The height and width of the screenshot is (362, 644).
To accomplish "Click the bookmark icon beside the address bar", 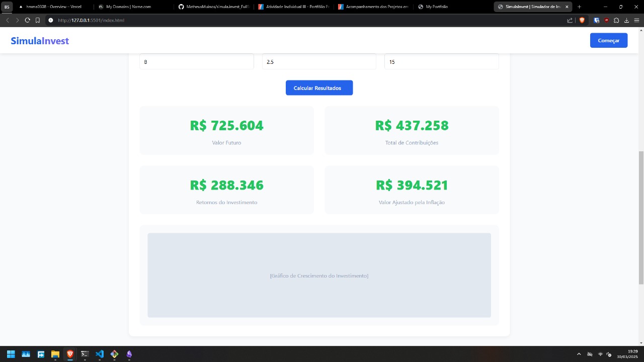I will point(38,20).
